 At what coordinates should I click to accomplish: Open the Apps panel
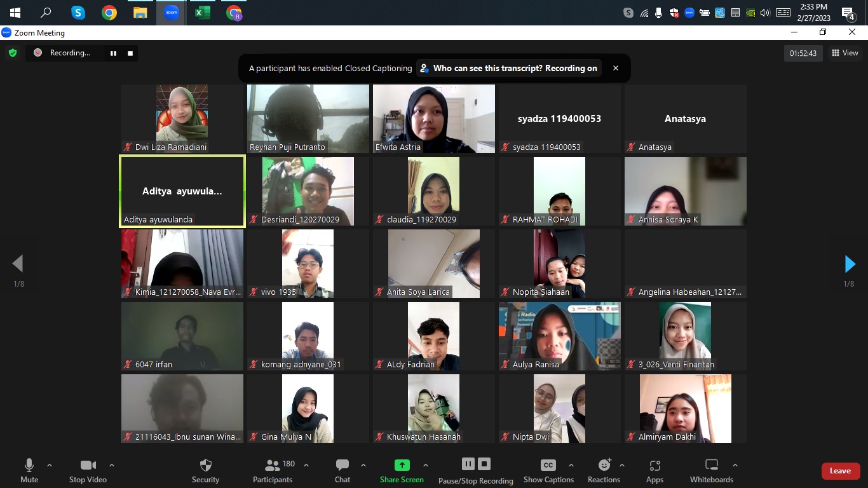tap(654, 470)
